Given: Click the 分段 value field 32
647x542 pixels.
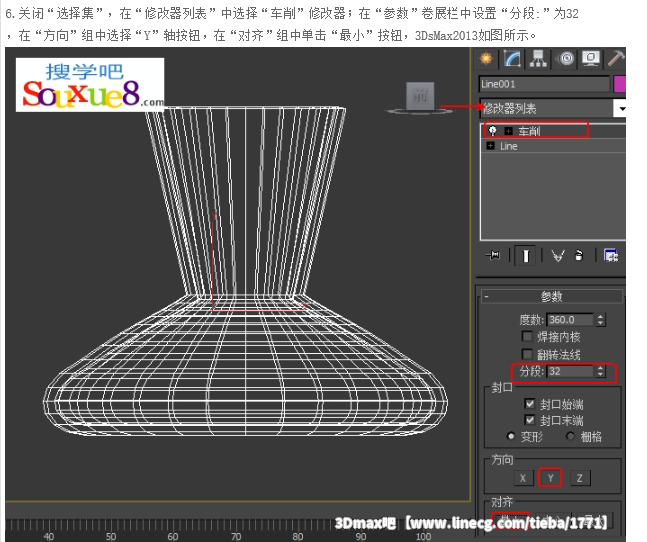Looking at the screenshot, I should (570, 371).
